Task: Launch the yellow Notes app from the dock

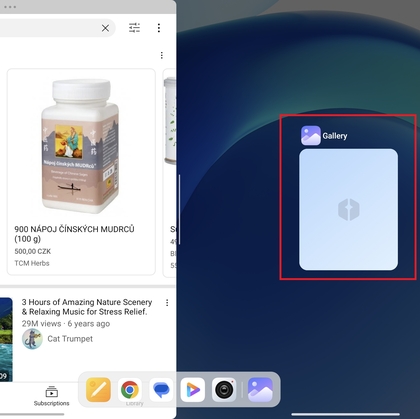Action: (98, 389)
